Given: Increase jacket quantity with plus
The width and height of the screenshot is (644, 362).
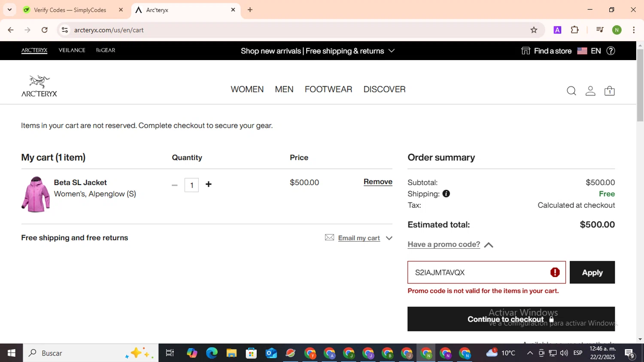Looking at the screenshot, I should 209,184.
